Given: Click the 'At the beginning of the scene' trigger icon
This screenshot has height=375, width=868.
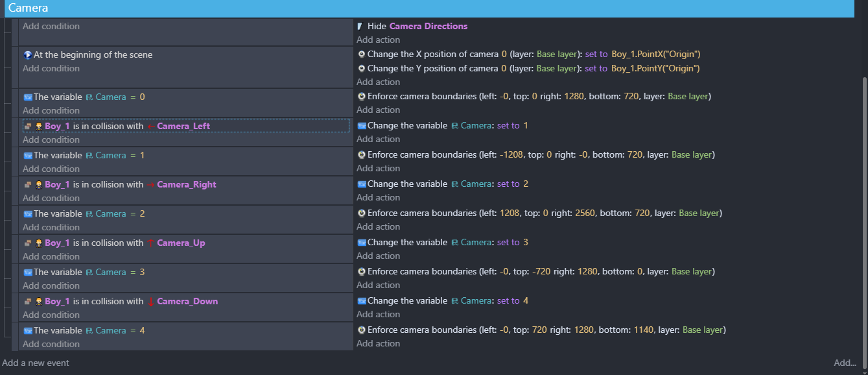Looking at the screenshot, I should [x=26, y=54].
